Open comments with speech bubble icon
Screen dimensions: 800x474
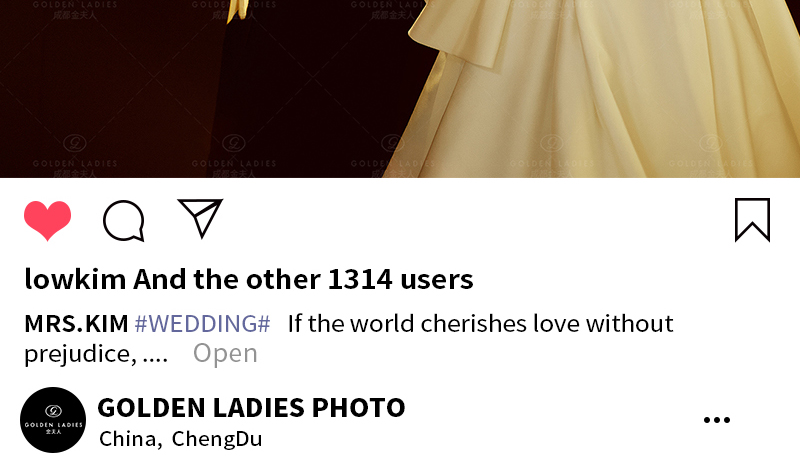click(x=123, y=220)
